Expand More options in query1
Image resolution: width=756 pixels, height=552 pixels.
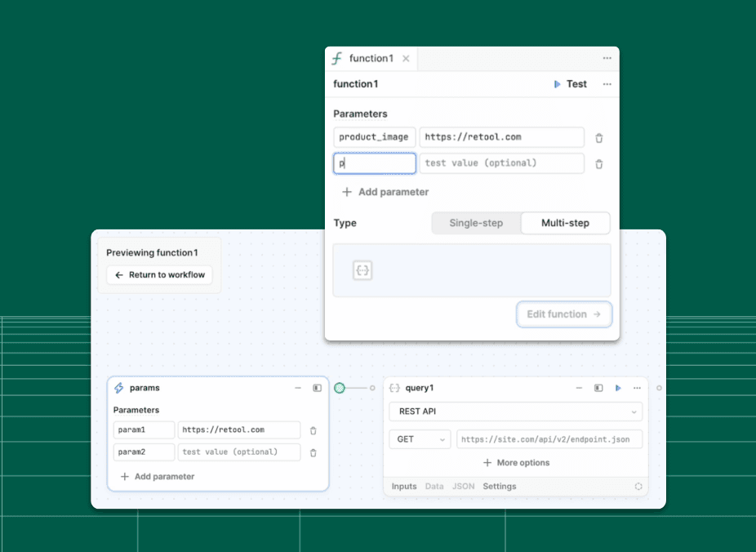516,463
